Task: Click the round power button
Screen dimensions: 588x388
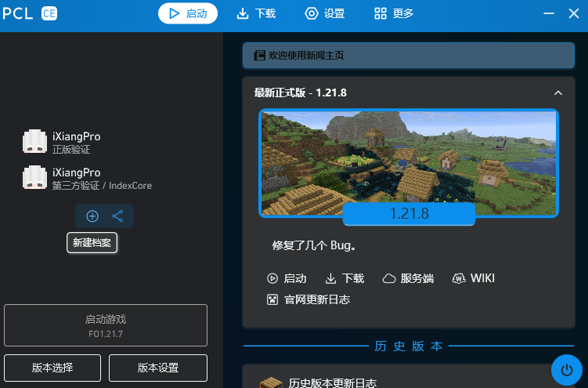Action: pos(567,370)
